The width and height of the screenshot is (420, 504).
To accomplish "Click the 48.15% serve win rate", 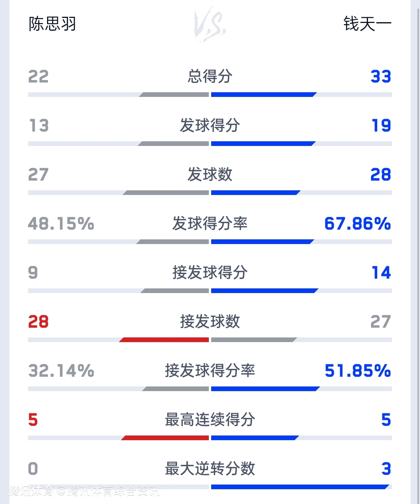I will pos(61,224).
